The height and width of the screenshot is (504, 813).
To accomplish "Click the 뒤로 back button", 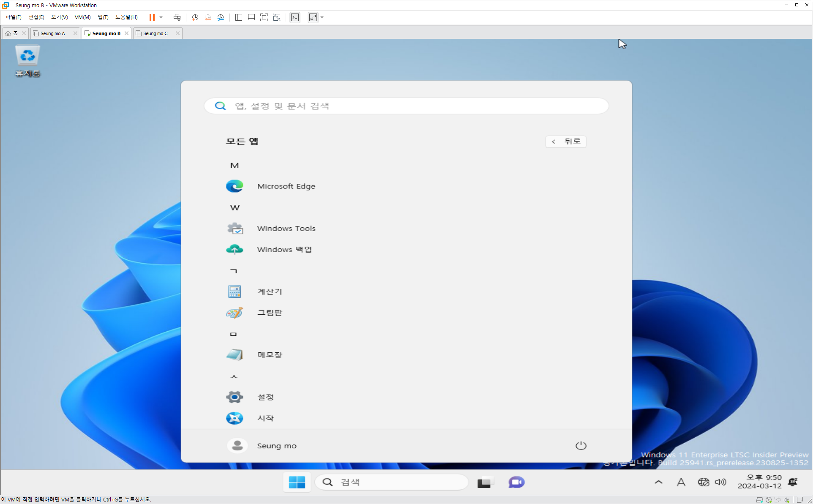I will (566, 142).
